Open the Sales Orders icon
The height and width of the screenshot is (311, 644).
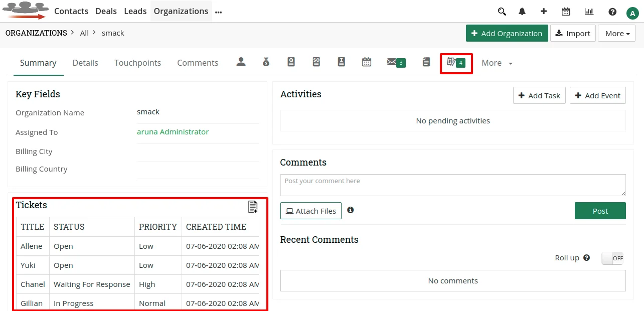point(316,62)
